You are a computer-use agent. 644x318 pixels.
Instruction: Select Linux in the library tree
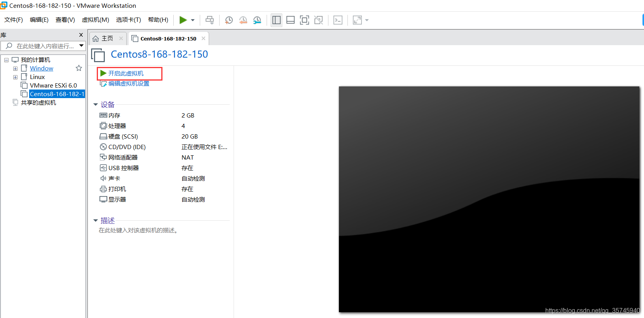pyautogui.click(x=37, y=77)
